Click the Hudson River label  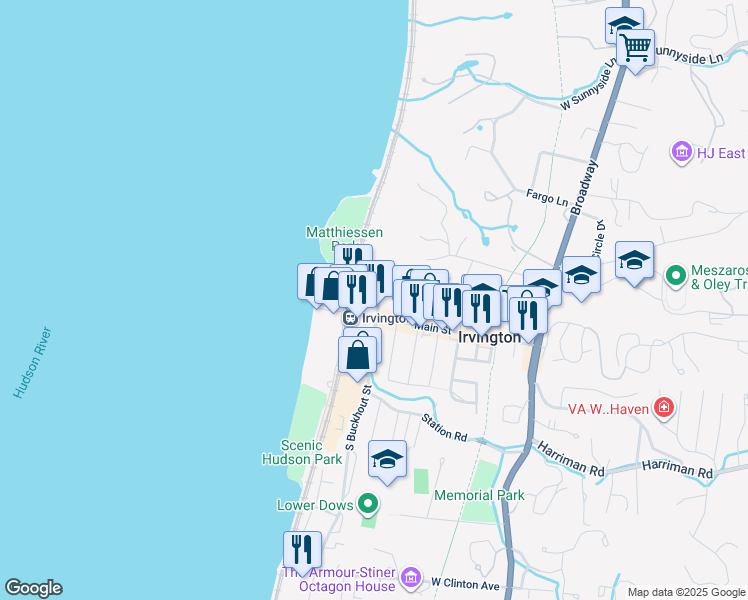[32, 362]
